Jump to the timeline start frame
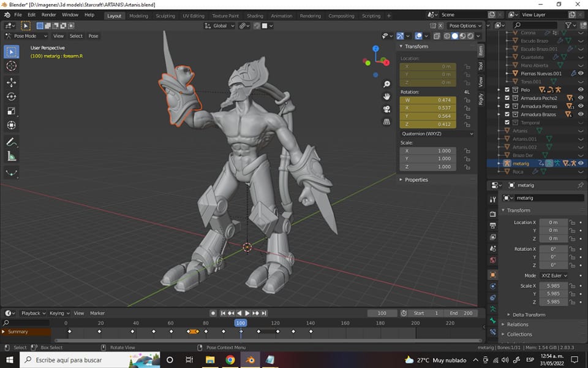The width and height of the screenshot is (588, 368). pos(223,313)
